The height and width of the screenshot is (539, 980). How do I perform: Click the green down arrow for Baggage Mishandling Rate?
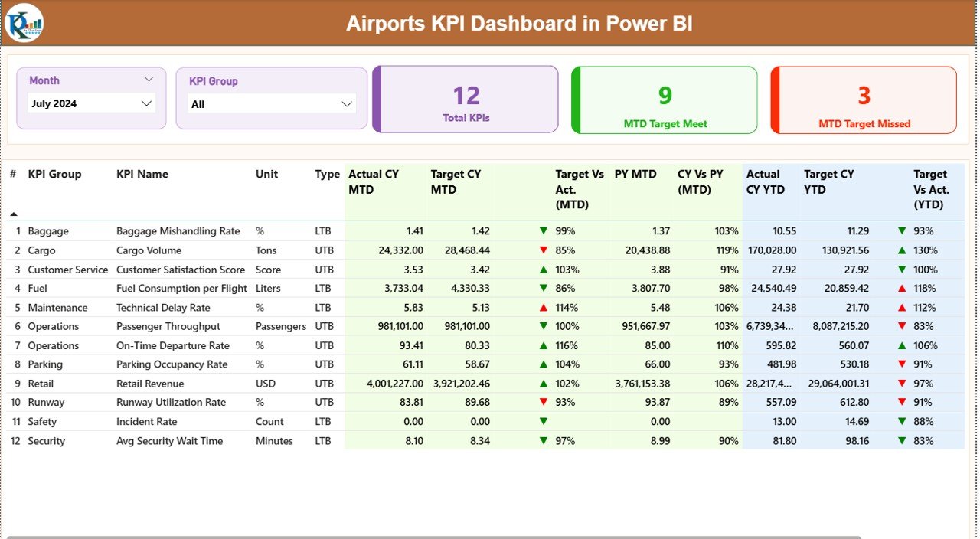pyautogui.click(x=542, y=230)
